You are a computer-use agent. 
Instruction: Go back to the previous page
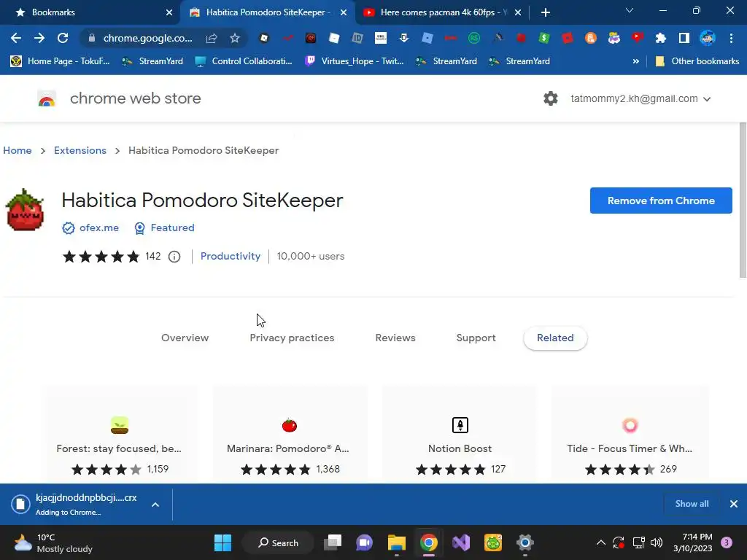coord(16,38)
